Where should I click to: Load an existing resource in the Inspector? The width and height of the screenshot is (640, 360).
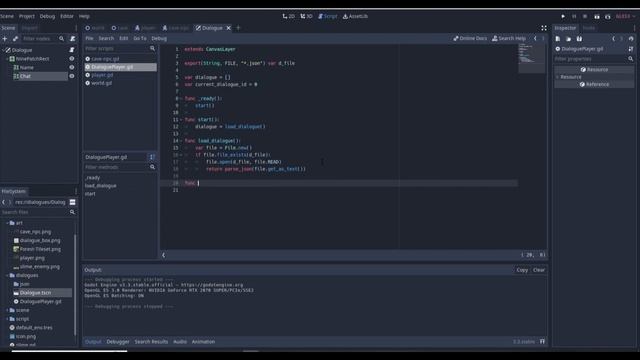pyautogui.click(x=568, y=39)
